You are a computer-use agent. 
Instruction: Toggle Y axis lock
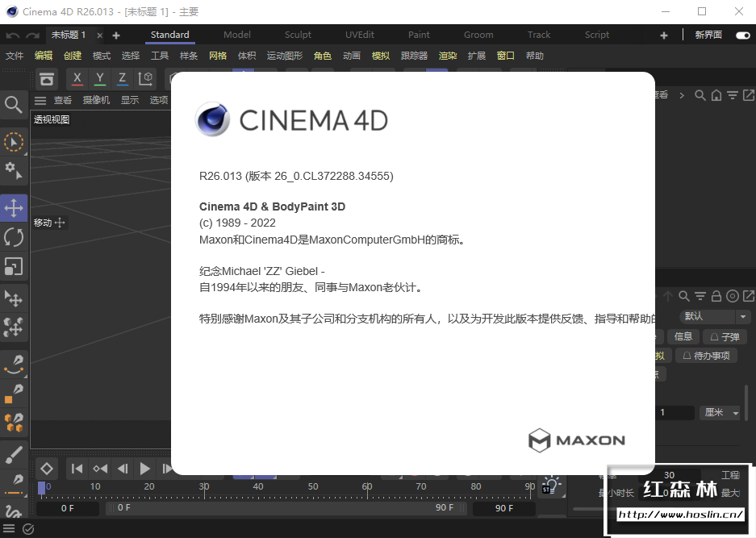(x=100, y=78)
